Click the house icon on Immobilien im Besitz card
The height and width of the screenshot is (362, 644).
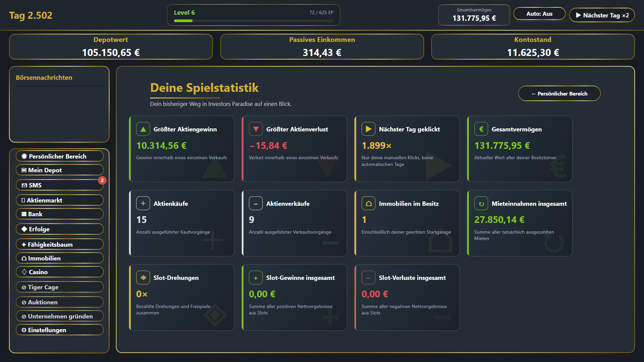pyautogui.click(x=368, y=203)
